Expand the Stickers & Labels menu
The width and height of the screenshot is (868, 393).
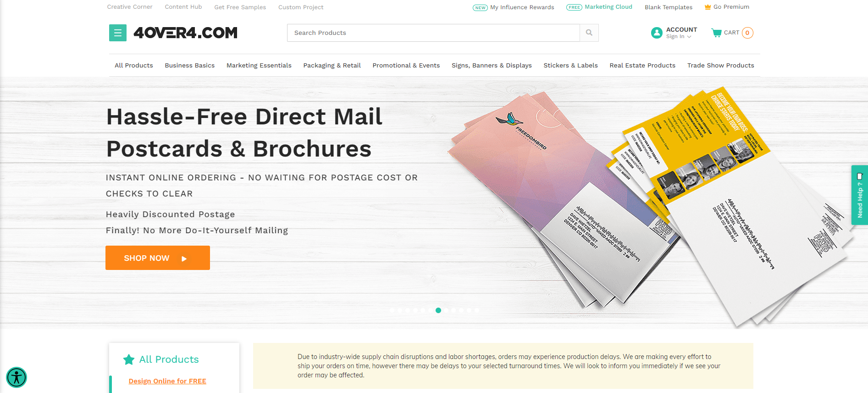(x=570, y=65)
